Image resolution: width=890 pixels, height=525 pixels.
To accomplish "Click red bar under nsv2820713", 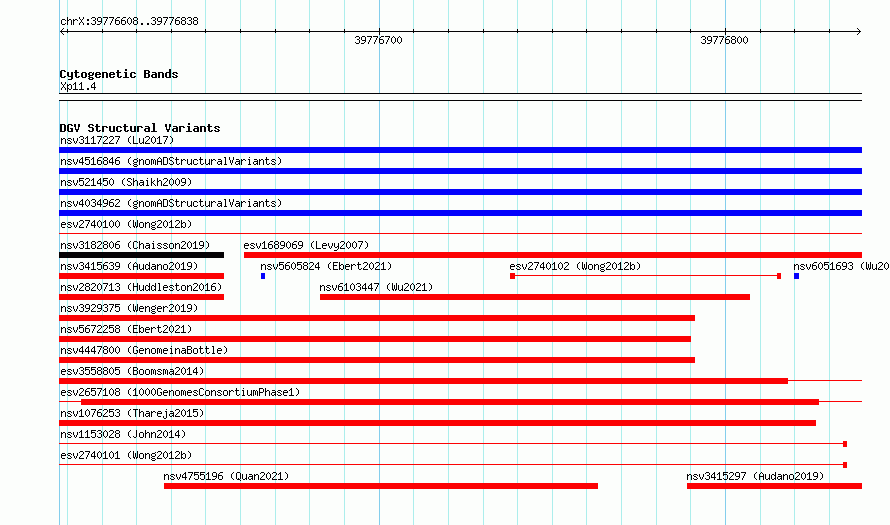I will (x=141, y=297).
